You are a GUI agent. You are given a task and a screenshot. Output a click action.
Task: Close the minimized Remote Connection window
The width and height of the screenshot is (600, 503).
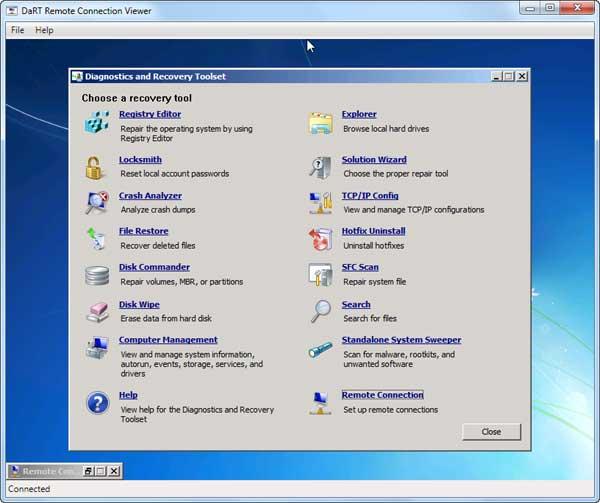click(x=114, y=471)
